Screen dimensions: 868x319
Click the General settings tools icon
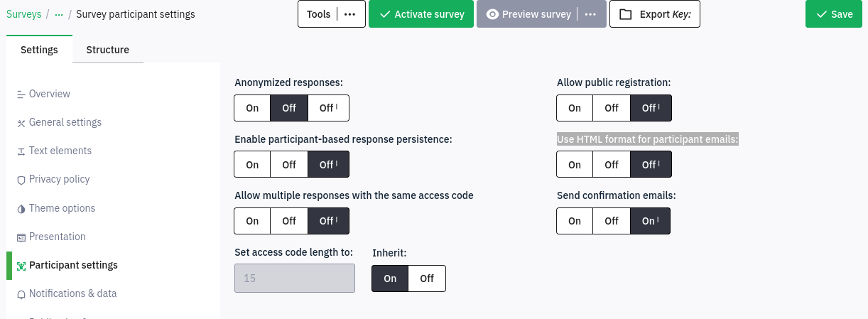pyautogui.click(x=21, y=123)
